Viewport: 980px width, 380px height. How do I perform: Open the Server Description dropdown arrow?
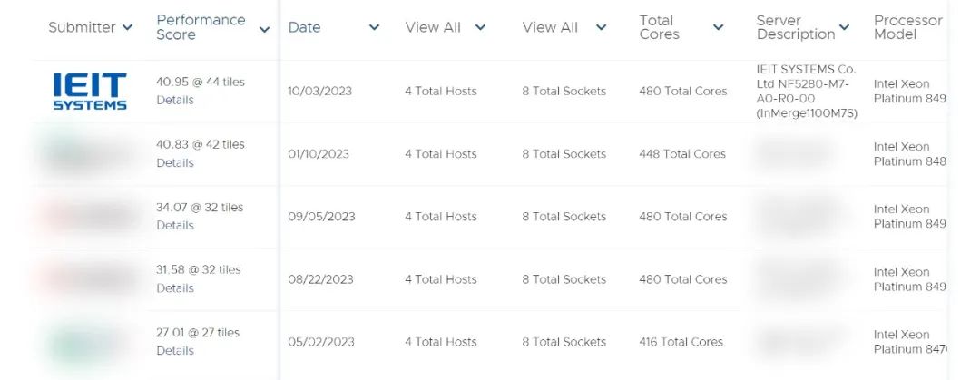tap(844, 28)
